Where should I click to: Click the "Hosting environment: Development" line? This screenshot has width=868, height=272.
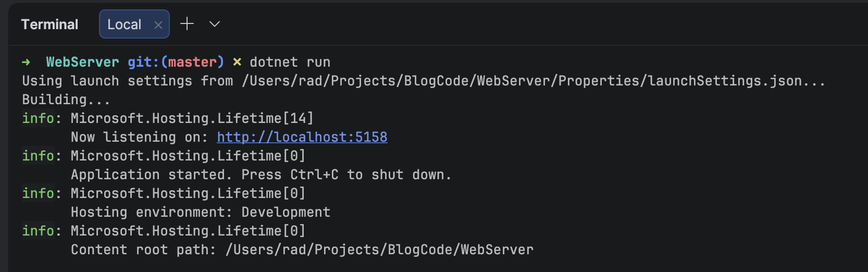click(201, 212)
